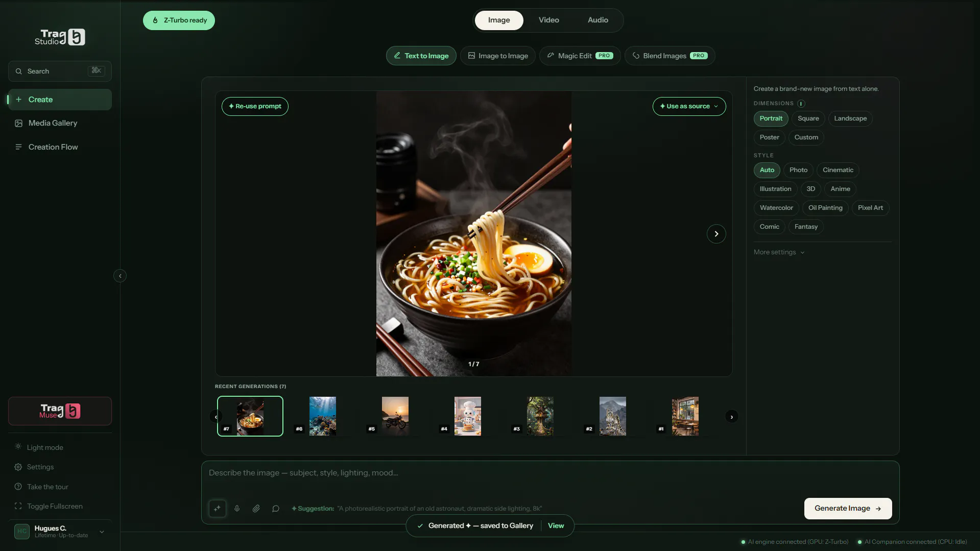Select Landscape dimension

pos(850,118)
